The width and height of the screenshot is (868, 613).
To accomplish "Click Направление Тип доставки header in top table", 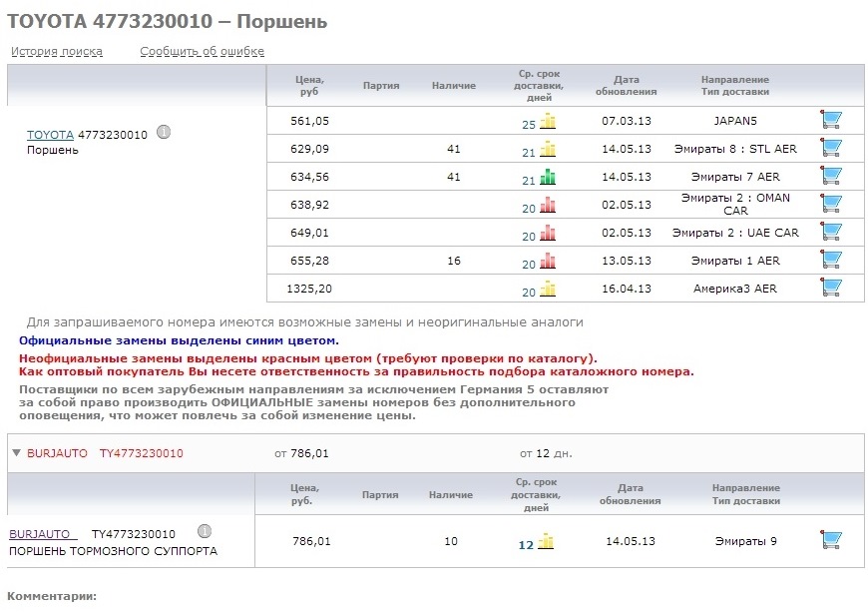I will tap(735, 85).
